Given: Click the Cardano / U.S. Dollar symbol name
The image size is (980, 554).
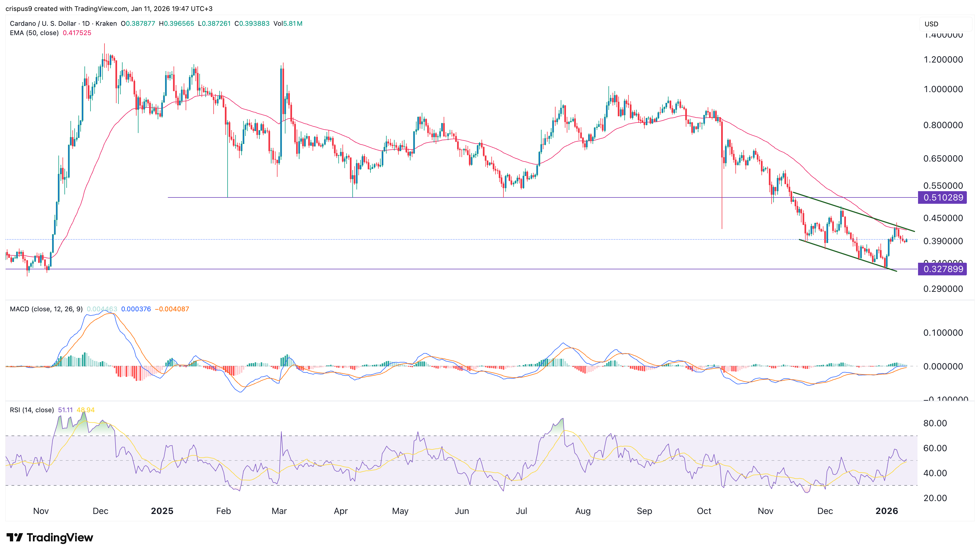Looking at the screenshot, I should click(42, 24).
